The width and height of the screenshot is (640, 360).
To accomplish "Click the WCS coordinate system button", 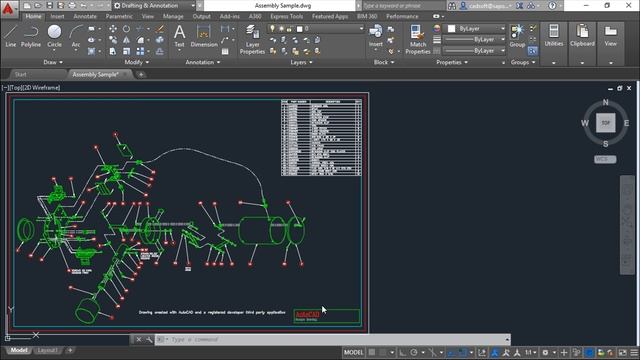I will pos(605,159).
